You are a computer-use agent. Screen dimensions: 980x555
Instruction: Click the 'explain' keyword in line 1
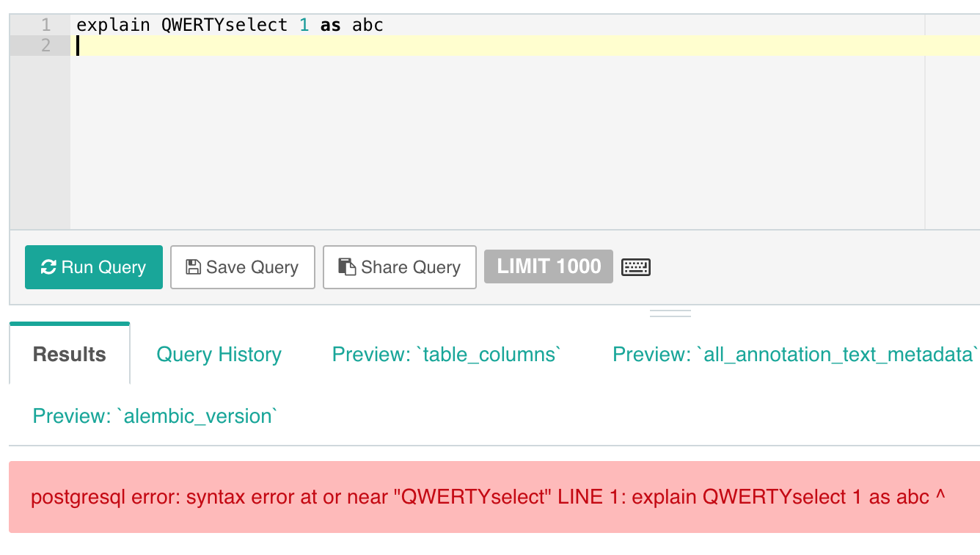pos(114,25)
